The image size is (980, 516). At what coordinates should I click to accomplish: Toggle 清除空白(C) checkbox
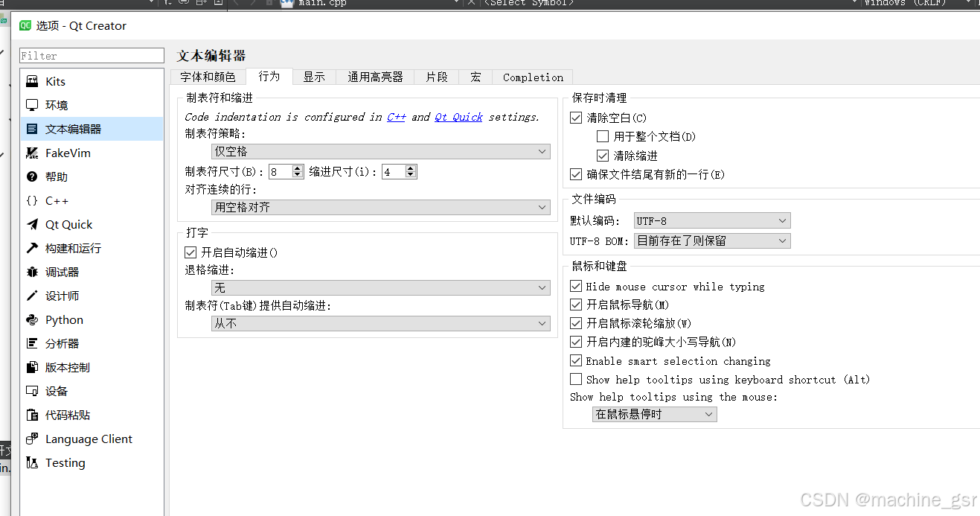(576, 118)
